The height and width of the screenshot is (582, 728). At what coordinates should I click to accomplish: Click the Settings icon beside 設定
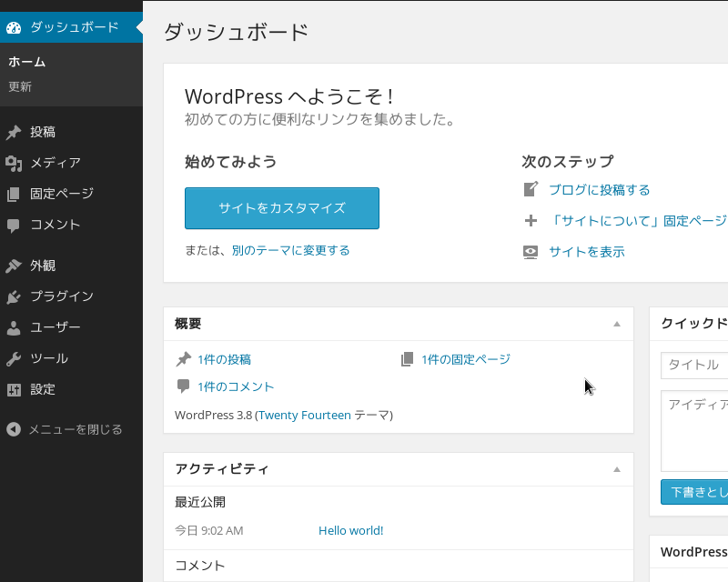point(14,389)
